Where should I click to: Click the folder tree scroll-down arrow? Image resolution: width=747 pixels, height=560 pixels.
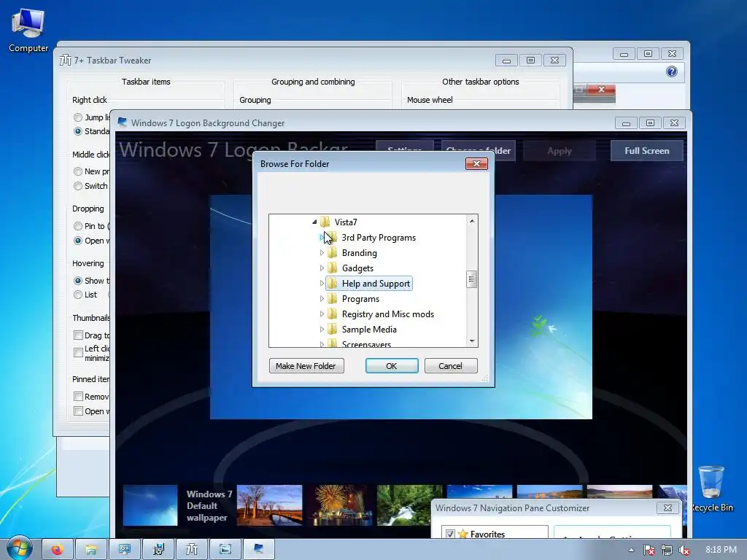[x=472, y=341]
